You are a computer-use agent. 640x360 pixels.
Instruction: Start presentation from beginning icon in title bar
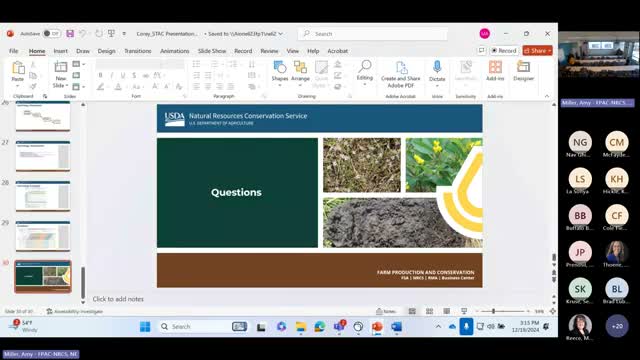coord(111,33)
